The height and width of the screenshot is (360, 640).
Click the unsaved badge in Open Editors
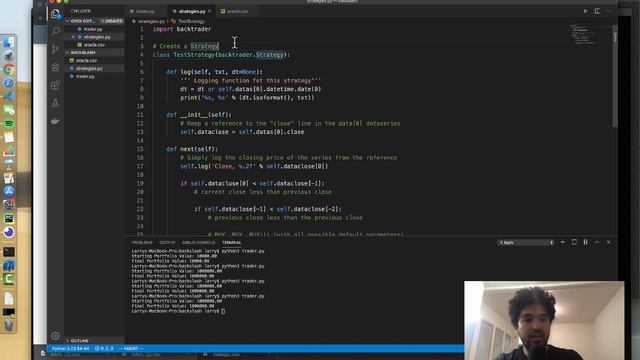112,21
